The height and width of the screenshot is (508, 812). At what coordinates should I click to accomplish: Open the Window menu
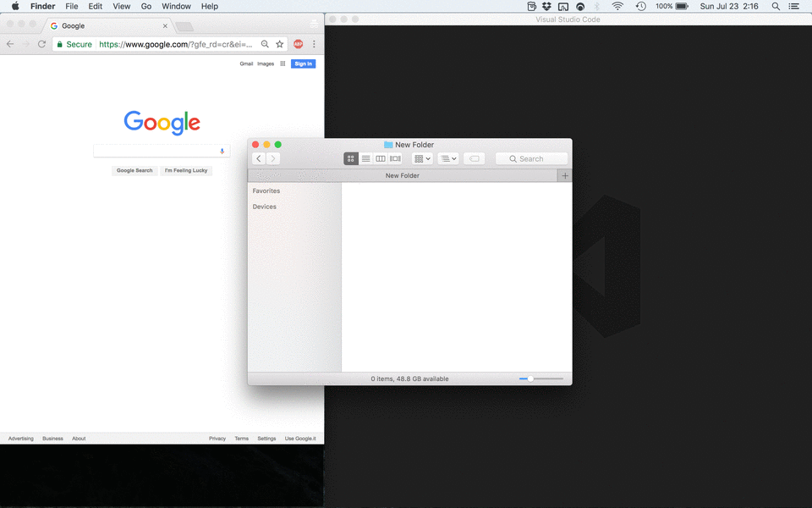coord(176,6)
